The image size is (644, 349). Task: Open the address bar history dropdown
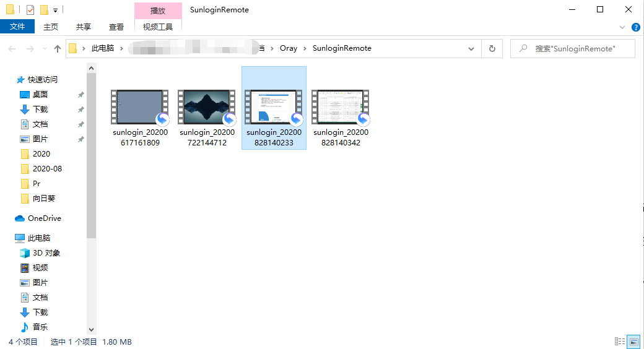tap(471, 49)
